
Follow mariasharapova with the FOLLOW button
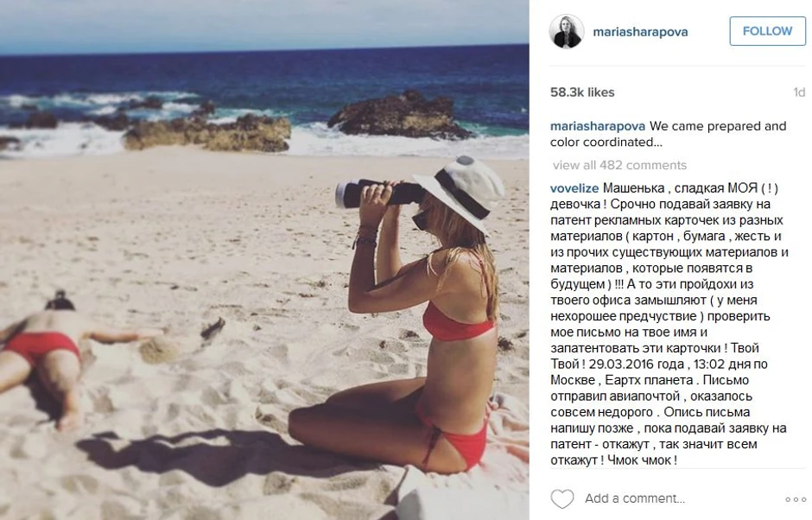pyautogui.click(x=767, y=31)
